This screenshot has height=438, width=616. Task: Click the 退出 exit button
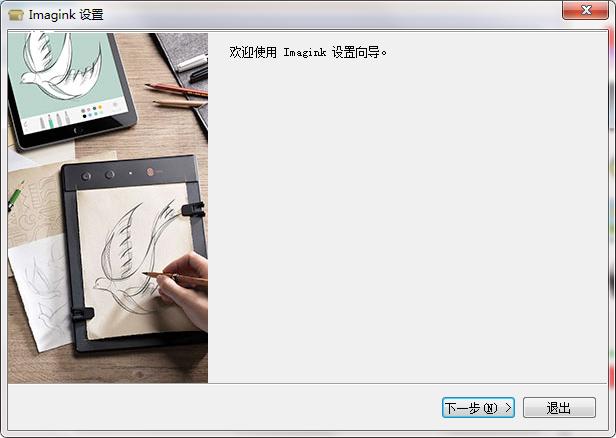click(559, 407)
